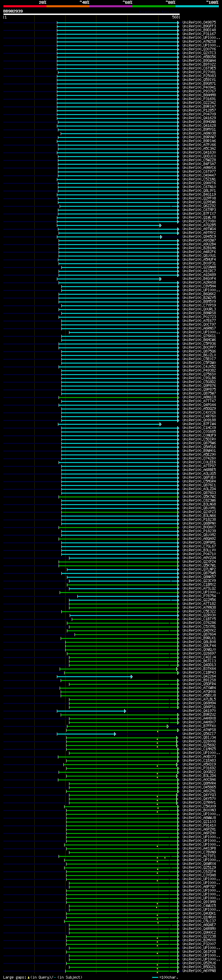Click the UniRef100_P78754 label
This screenshot has width=222, height=980.
click(199, 596)
